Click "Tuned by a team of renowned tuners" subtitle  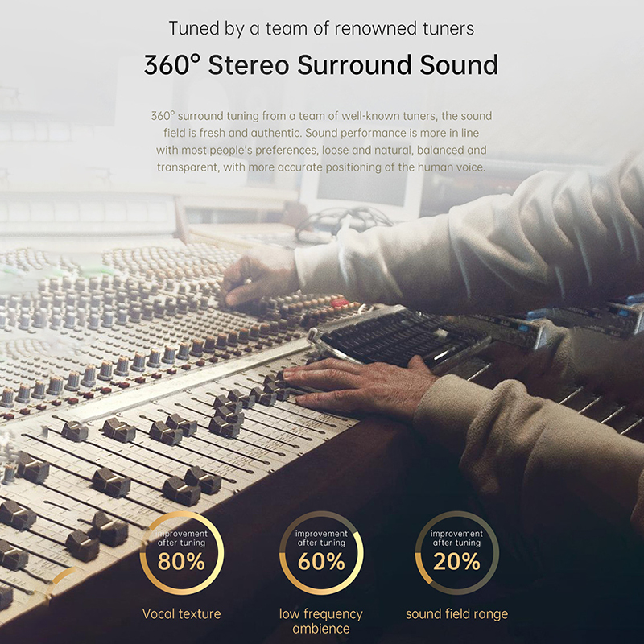(321, 29)
